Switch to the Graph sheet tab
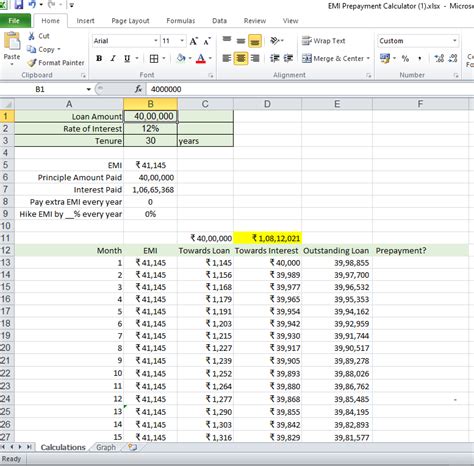This screenshot has height=466, width=474. coord(106,447)
